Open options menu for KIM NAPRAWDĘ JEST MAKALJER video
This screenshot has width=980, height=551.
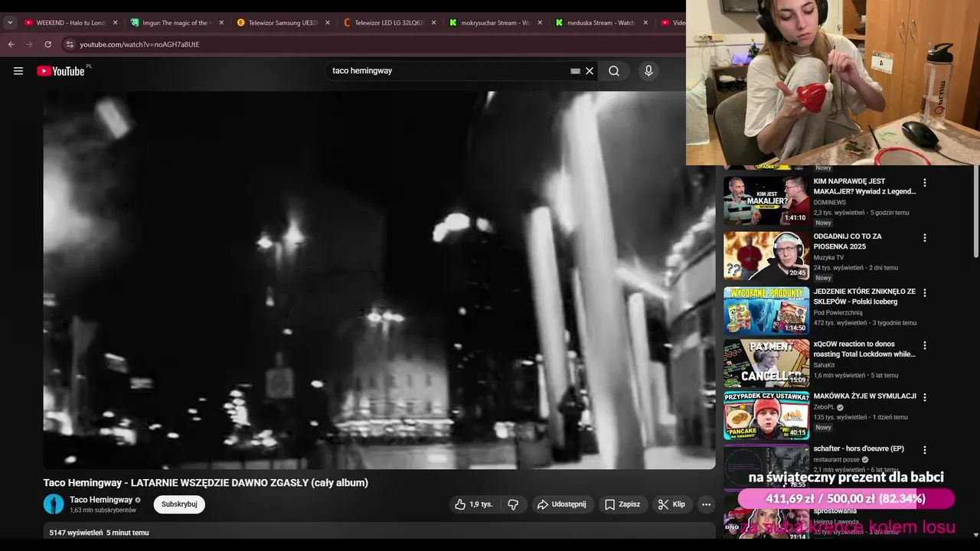click(924, 183)
